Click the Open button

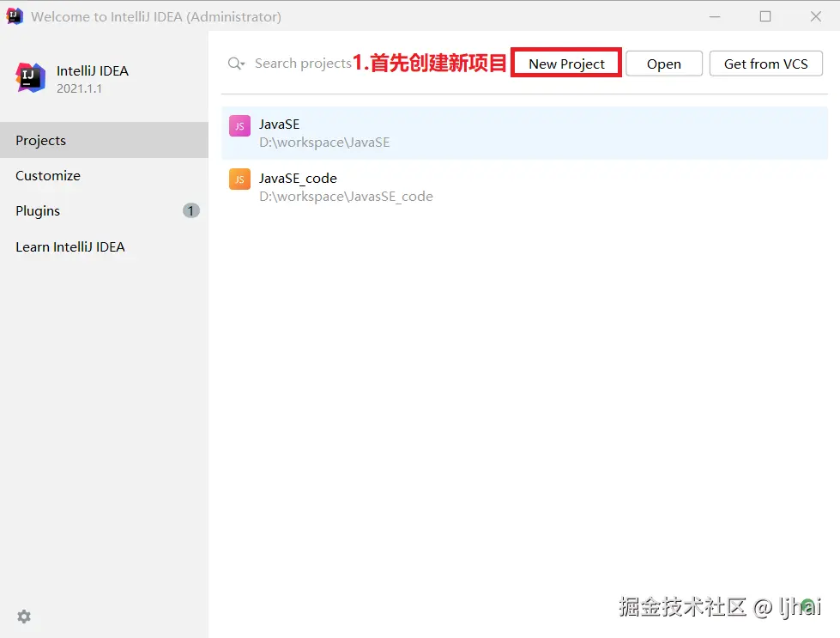(664, 64)
